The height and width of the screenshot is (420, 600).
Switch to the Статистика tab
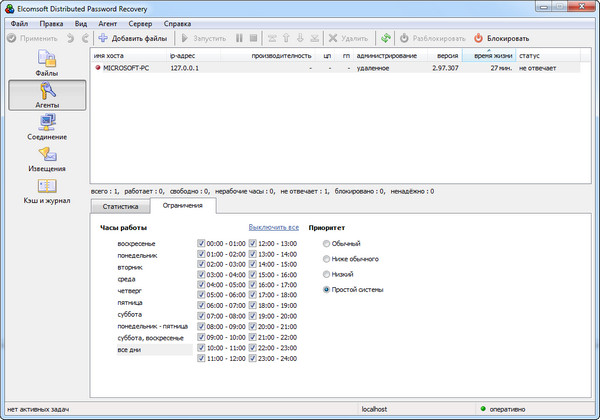point(119,206)
